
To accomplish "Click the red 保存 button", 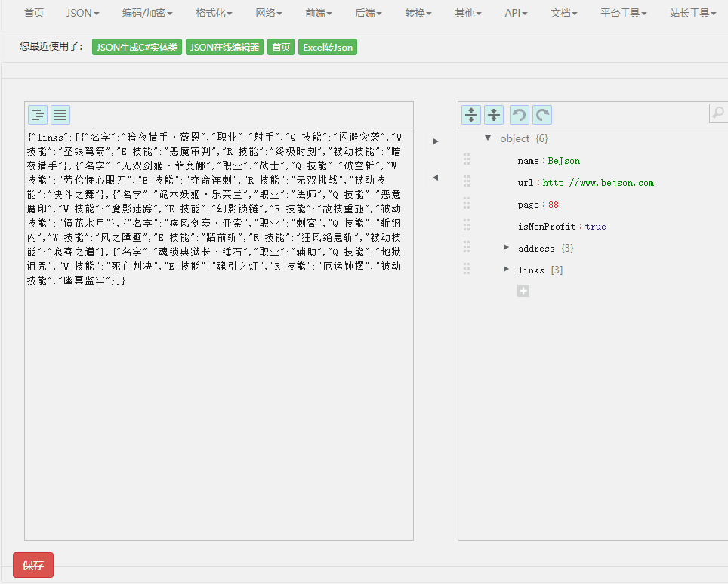I will point(33,565).
